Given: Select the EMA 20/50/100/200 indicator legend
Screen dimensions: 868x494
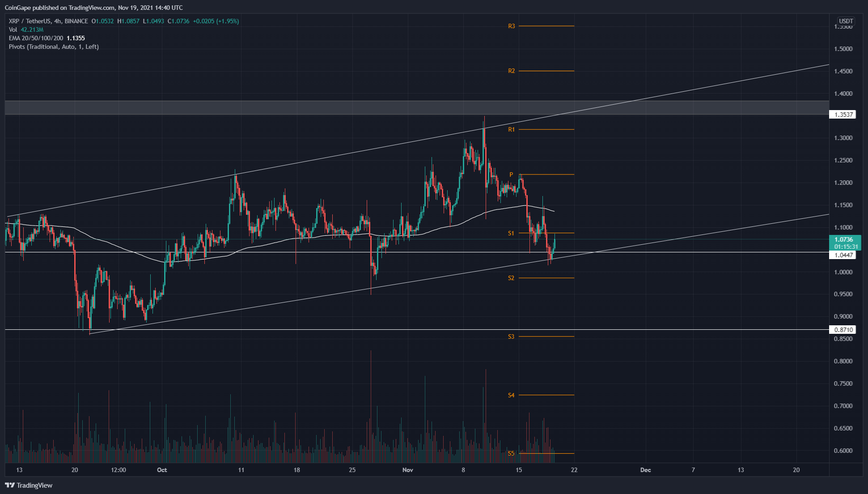Looking at the screenshot, I should 36,38.
